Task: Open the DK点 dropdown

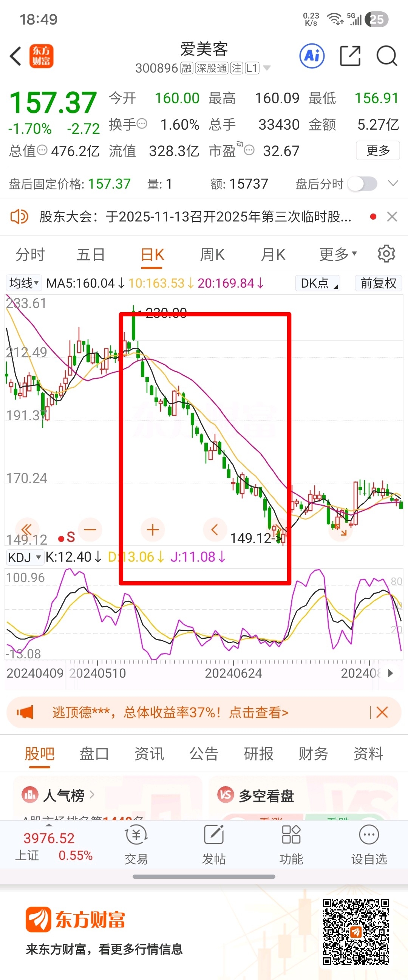Action: pos(318,283)
